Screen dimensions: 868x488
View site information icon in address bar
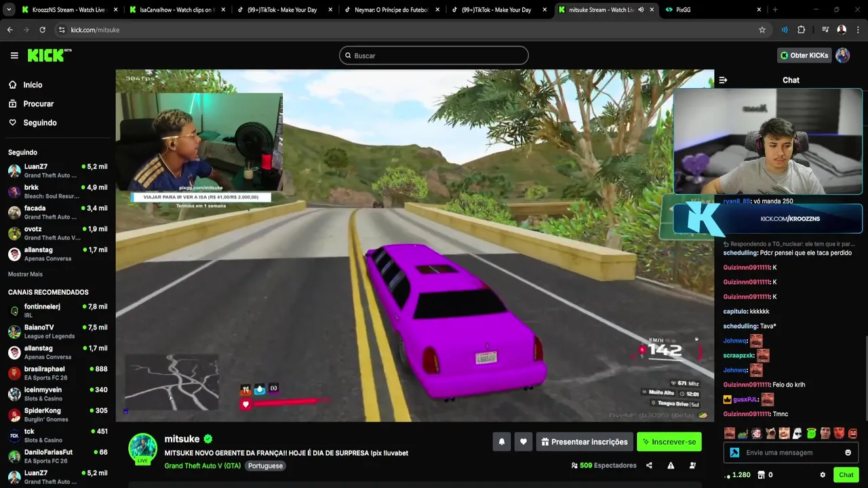[x=62, y=30]
